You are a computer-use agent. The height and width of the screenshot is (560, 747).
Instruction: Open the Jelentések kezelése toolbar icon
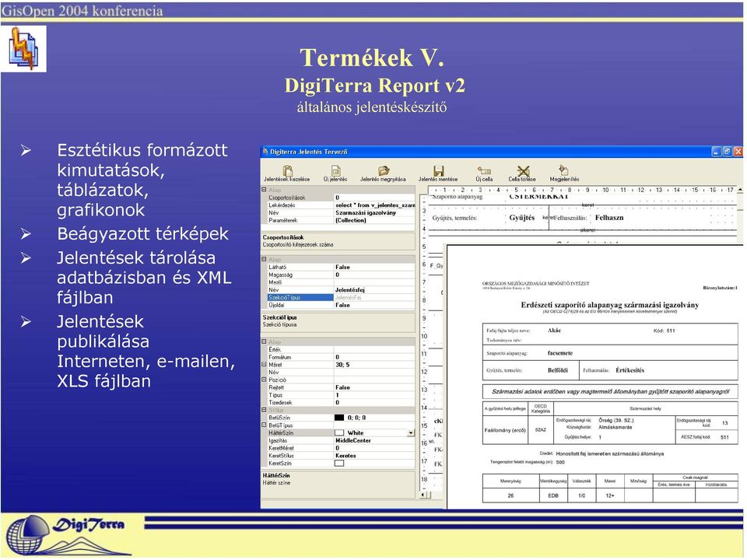pos(287,170)
